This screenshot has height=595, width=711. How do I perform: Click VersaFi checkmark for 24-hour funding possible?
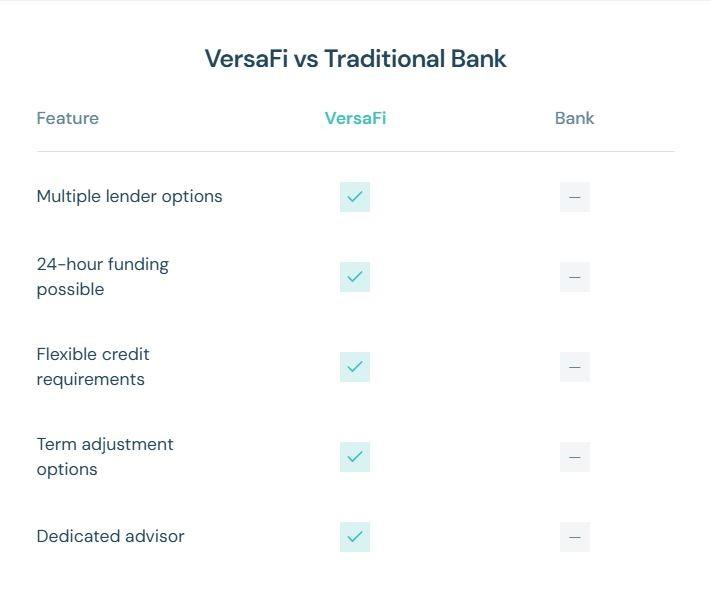point(355,277)
